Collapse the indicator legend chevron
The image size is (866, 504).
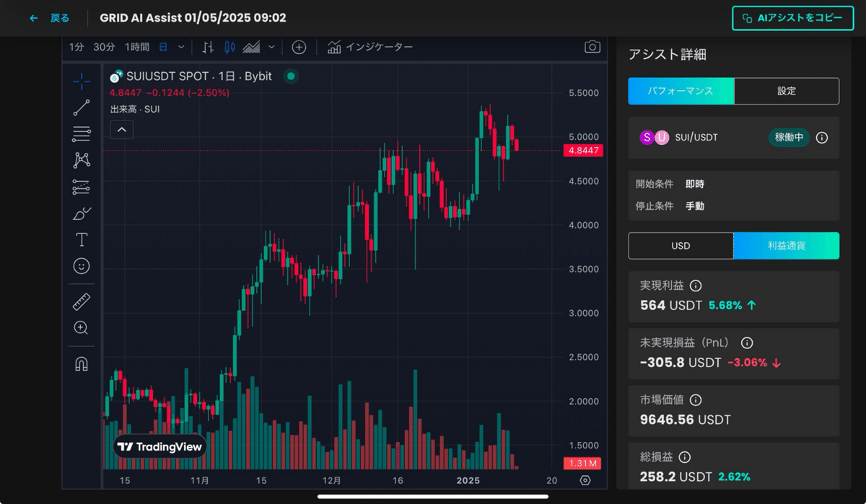click(122, 130)
